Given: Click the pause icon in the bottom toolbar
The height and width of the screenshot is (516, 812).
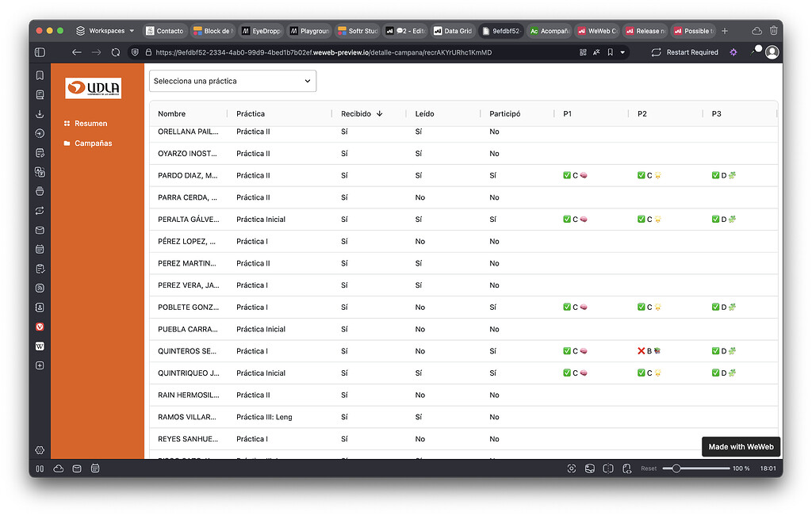Looking at the screenshot, I should click(40, 468).
